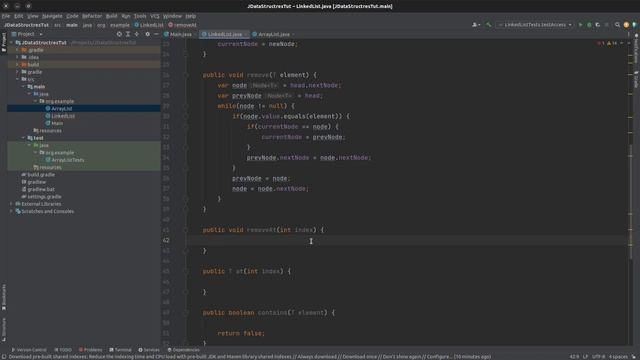Hide the Project tool window

click(156, 34)
